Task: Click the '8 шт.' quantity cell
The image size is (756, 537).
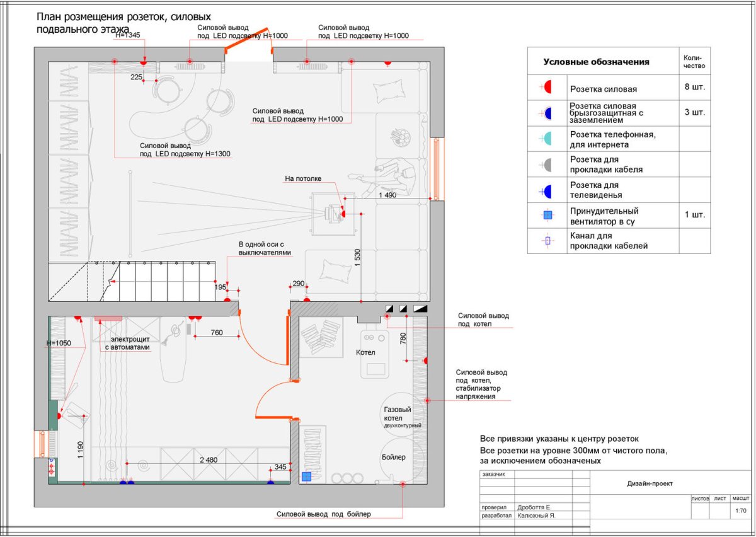Action: click(694, 88)
